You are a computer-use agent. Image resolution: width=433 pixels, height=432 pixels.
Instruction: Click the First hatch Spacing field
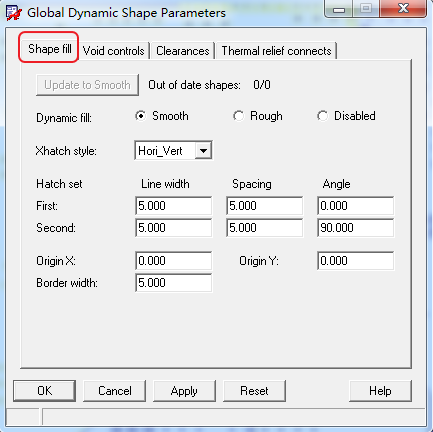pos(264,206)
